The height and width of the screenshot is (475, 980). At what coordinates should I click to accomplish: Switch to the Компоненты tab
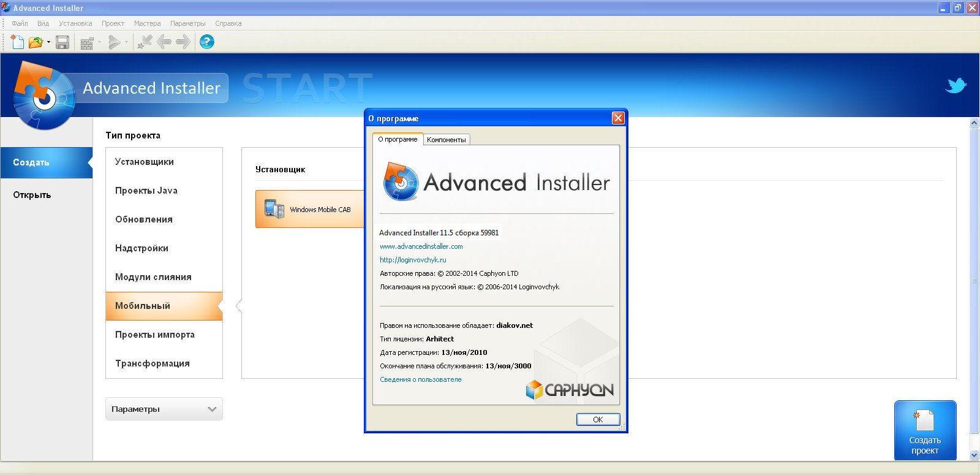447,140
